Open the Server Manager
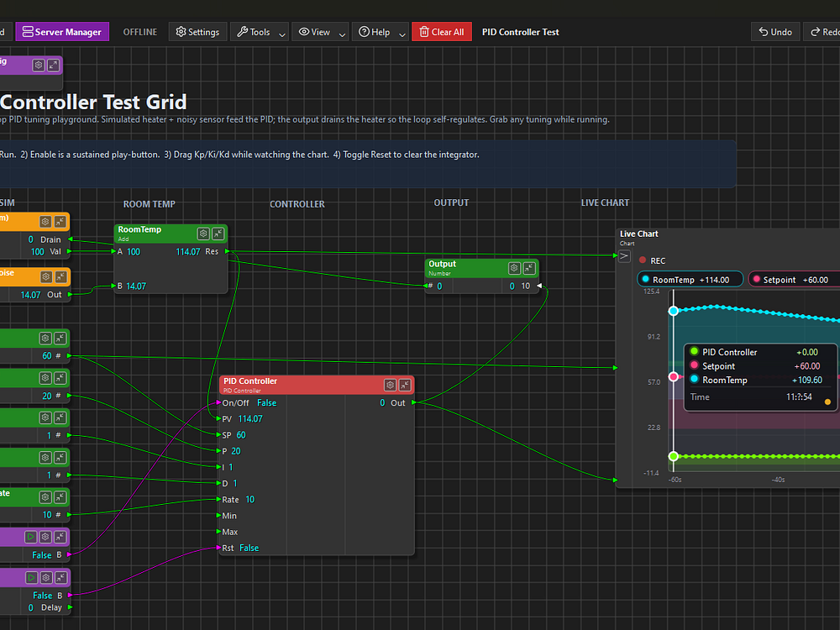Screen dimensions: 840x630 point(62,32)
